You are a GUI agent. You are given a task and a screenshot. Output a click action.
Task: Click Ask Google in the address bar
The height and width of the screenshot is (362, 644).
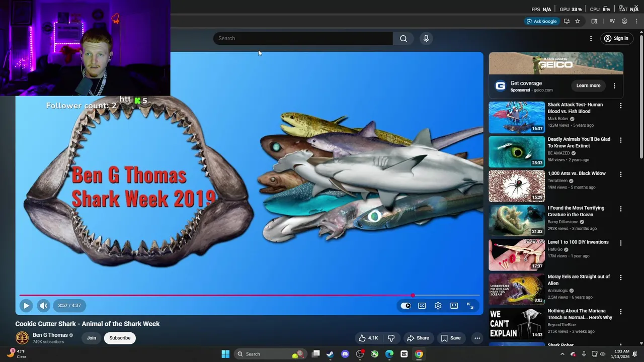point(541,21)
